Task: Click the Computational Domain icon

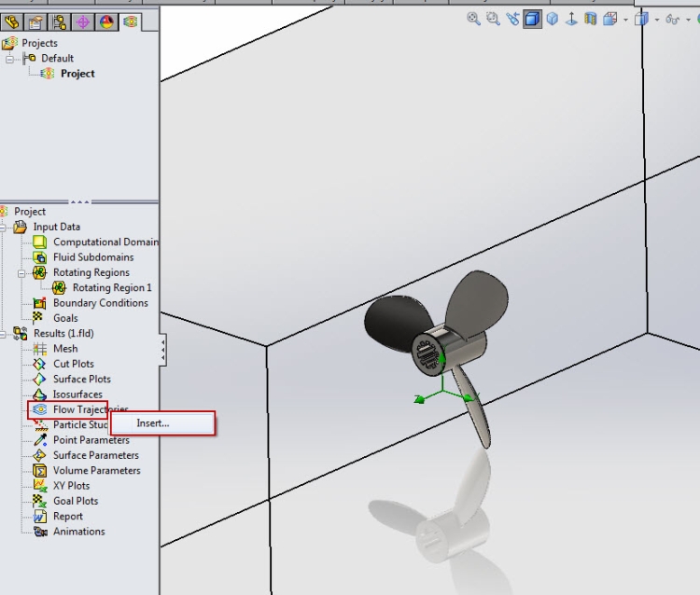Action: (x=39, y=242)
